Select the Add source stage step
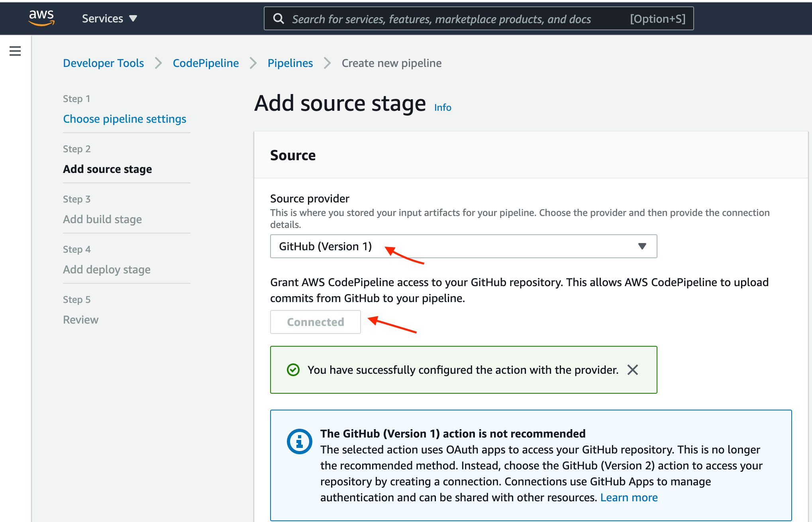812x522 pixels. tap(108, 169)
